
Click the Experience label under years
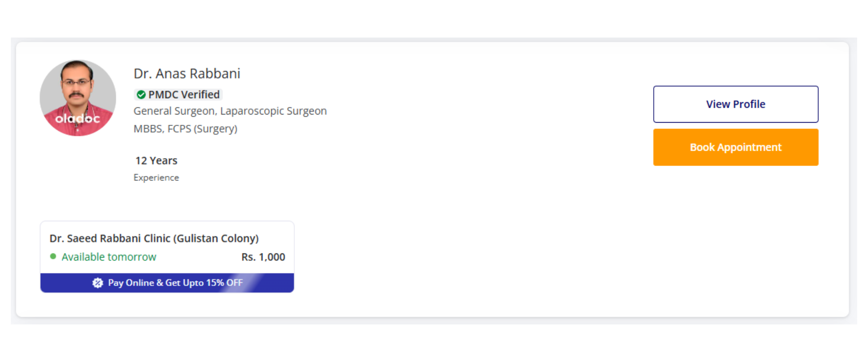156,177
